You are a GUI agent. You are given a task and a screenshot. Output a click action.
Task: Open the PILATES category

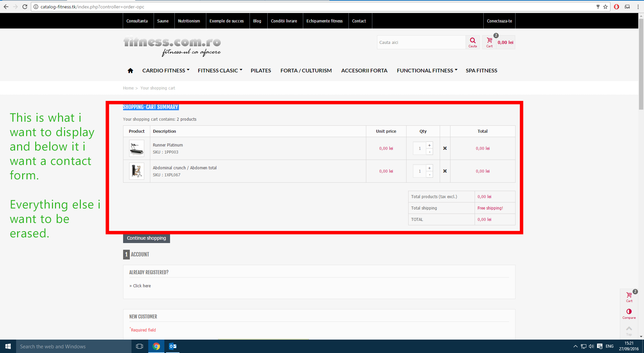point(261,70)
